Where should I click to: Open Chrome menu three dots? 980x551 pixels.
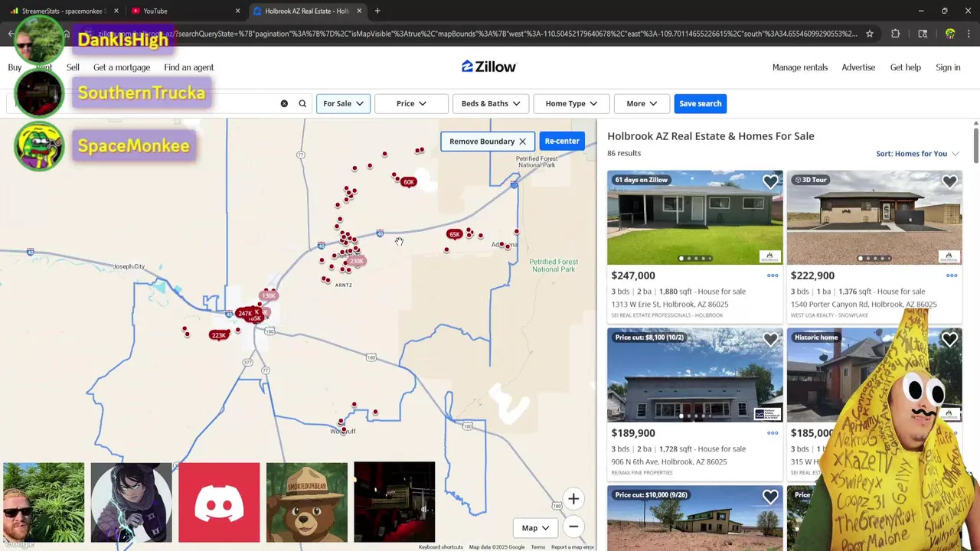click(969, 34)
